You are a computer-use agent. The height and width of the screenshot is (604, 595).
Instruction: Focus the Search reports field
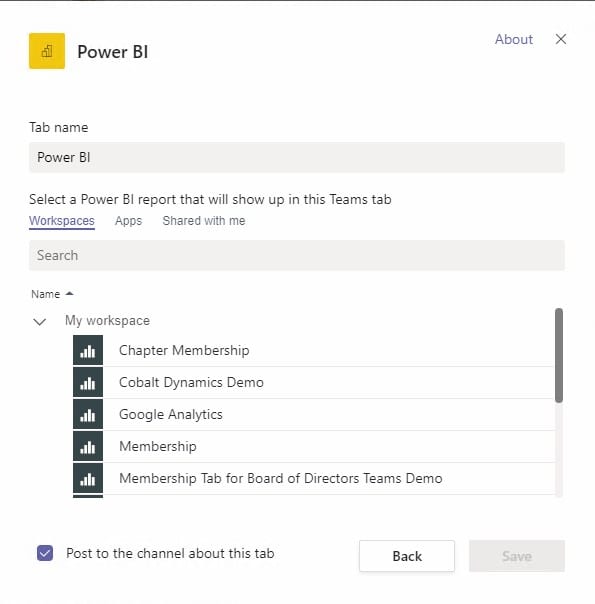297,255
